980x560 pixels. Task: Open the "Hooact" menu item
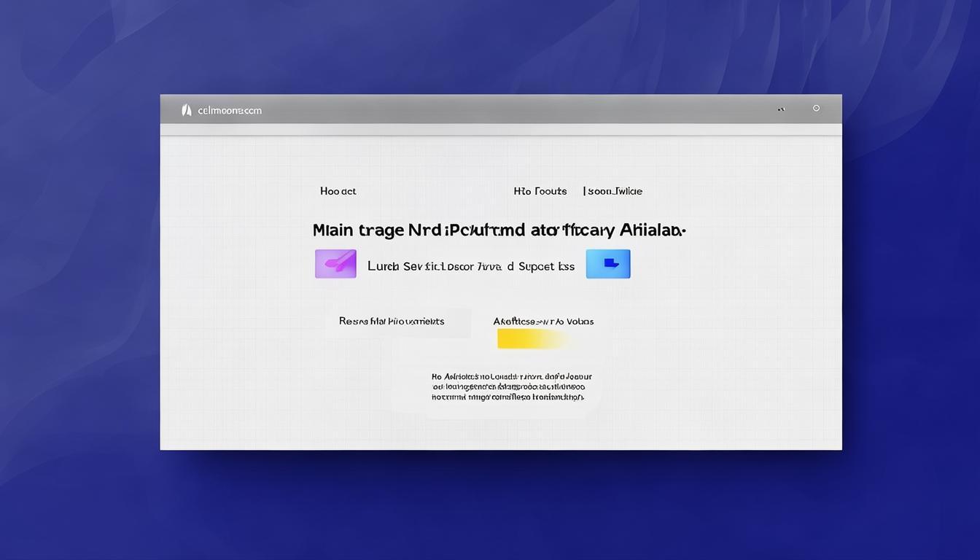[x=338, y=191]
